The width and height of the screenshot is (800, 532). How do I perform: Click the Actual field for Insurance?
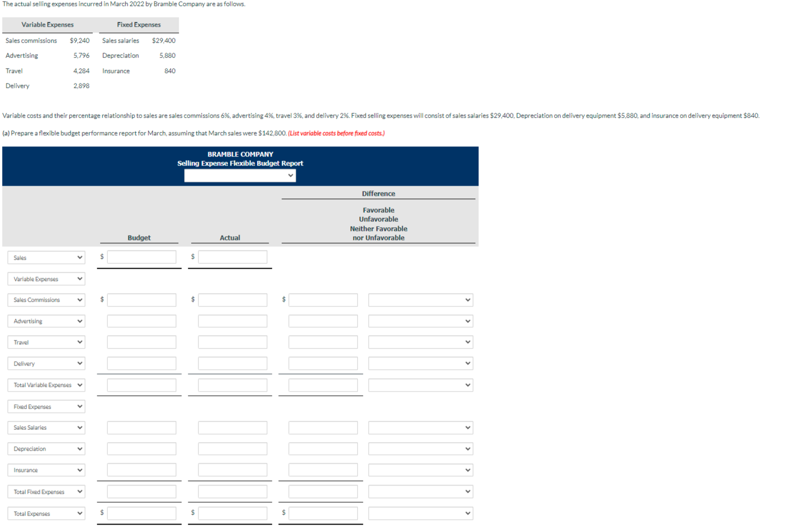coord(232,470)
